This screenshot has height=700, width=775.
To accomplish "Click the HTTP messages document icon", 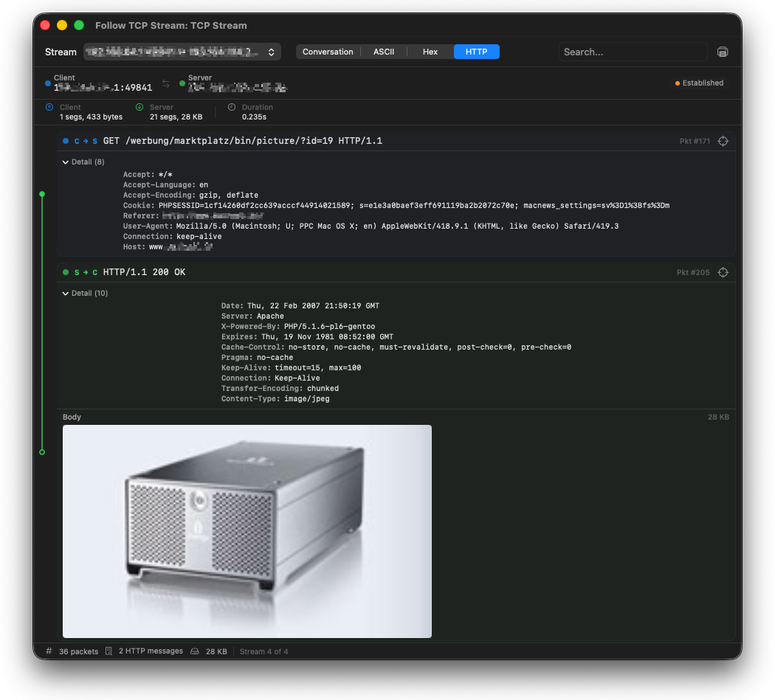I will pyautogui.click(x=108, y=651).
